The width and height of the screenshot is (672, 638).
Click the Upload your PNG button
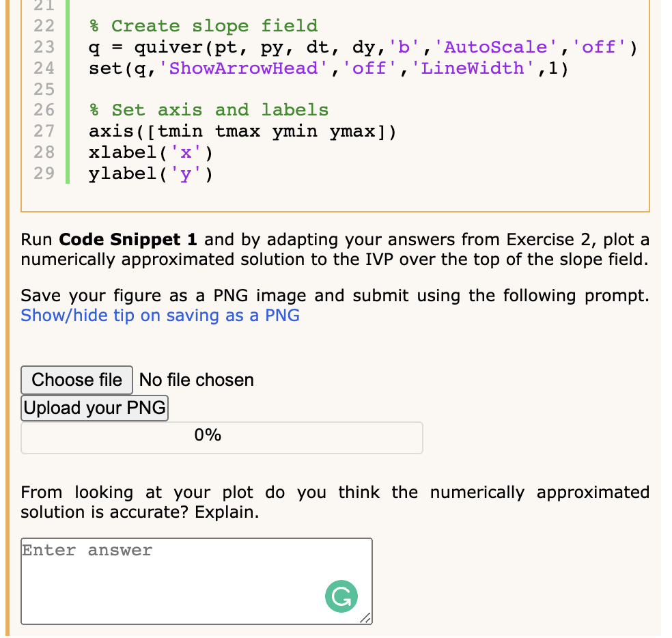(94, 407)
